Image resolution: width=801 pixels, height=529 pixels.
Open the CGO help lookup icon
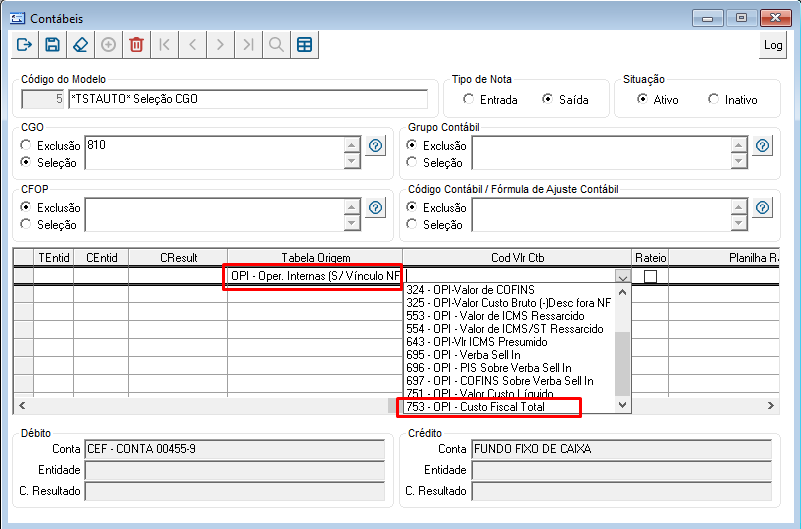point(375,146)
